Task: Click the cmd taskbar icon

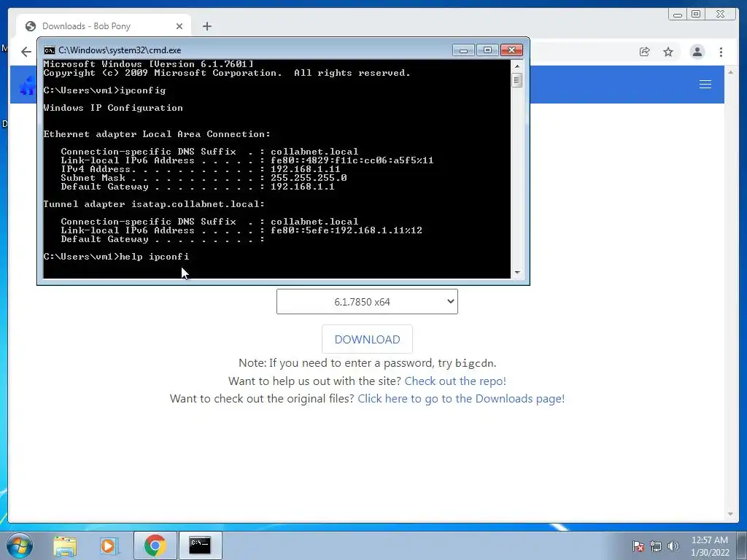Action: point(200,545)
